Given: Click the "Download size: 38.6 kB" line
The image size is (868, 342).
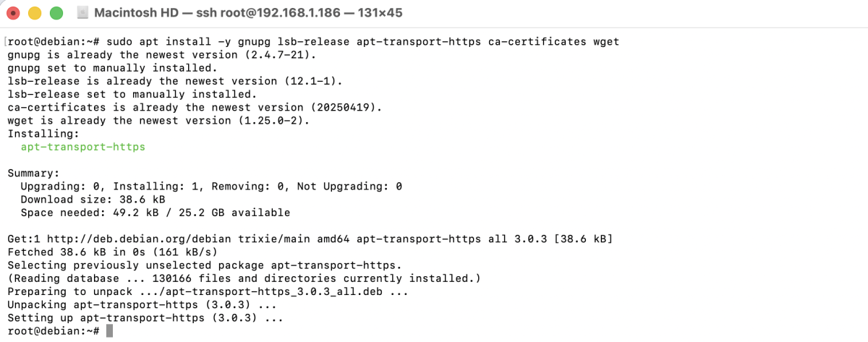Looking at the screenshot, I should (x=93, y=200).
